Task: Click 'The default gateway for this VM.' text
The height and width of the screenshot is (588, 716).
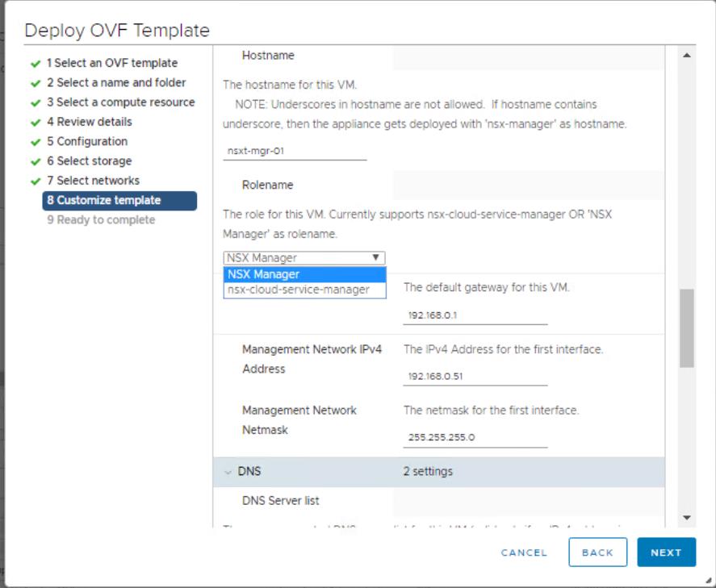Action: pos(486,287)
